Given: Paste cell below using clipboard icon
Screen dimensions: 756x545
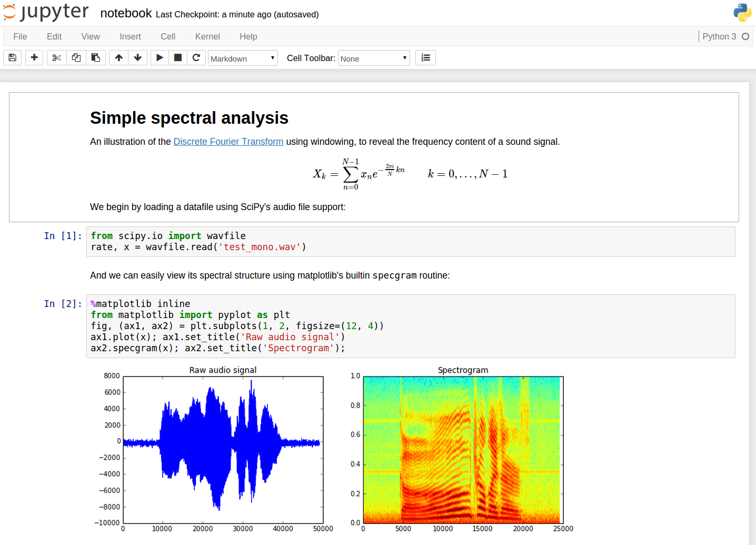Looking at the screenshot, I should point(96,57).
